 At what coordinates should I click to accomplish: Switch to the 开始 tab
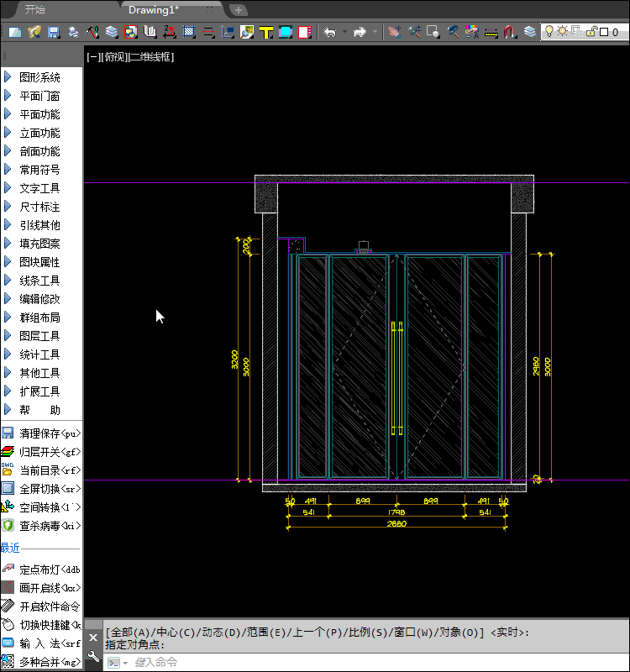[34, 9]
